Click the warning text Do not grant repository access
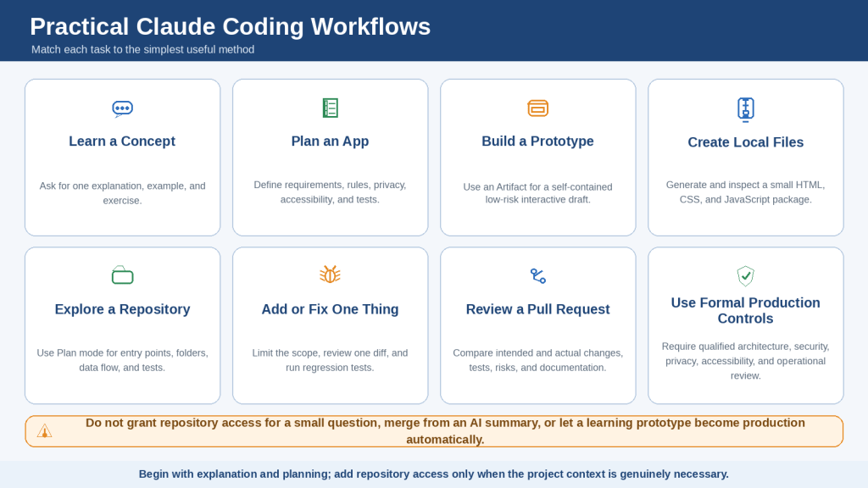Image resolution: width=868 pixels, height=488 pixels. pos(445,431)
